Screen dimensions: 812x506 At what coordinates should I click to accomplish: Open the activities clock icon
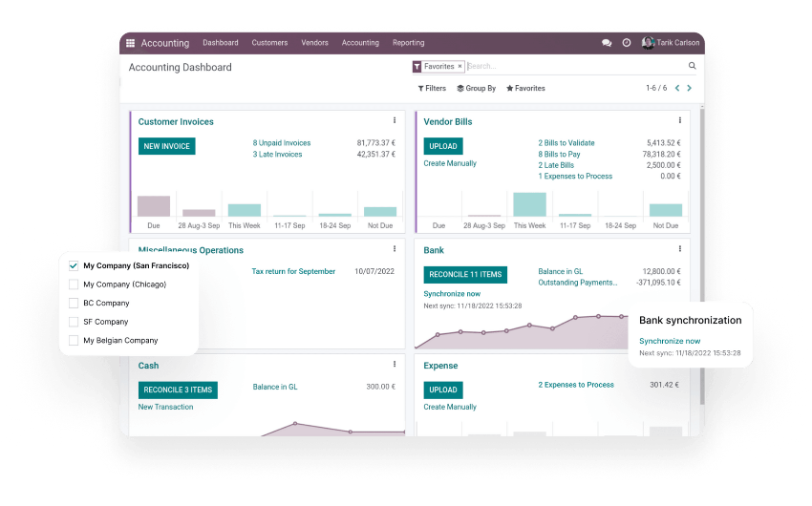coord(626,43)
